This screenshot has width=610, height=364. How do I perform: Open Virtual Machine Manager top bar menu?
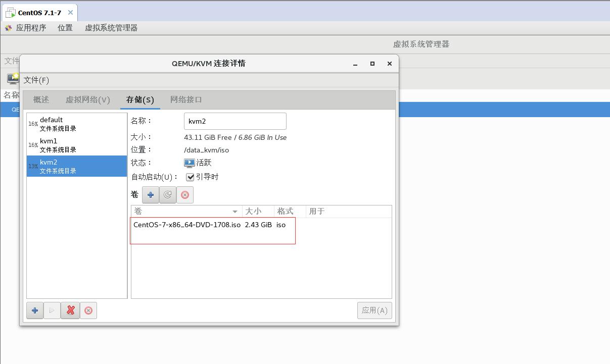point(111,28)
